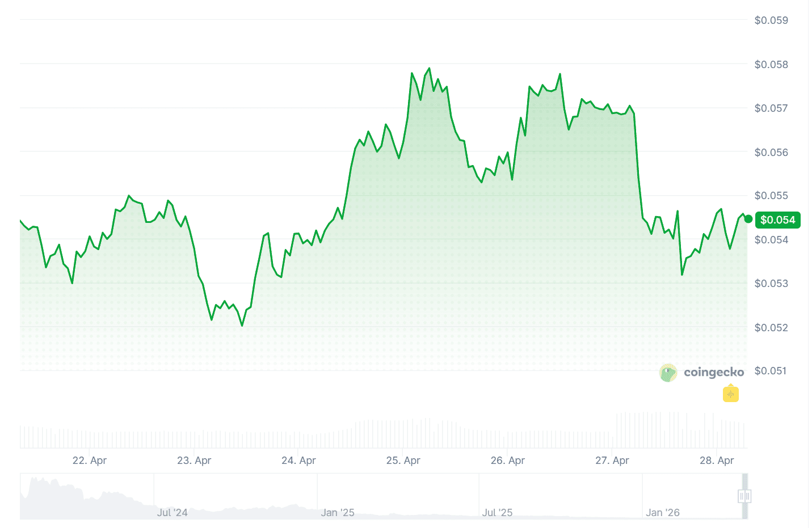Click the 27. Apr date axis label
The width and height of the screenshot is (812, 528).
(612, 461)
